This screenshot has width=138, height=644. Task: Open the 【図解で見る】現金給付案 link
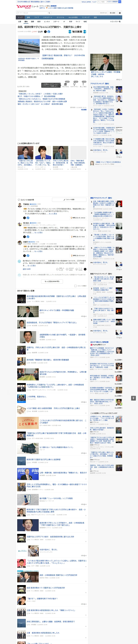[x=63, y=57]
